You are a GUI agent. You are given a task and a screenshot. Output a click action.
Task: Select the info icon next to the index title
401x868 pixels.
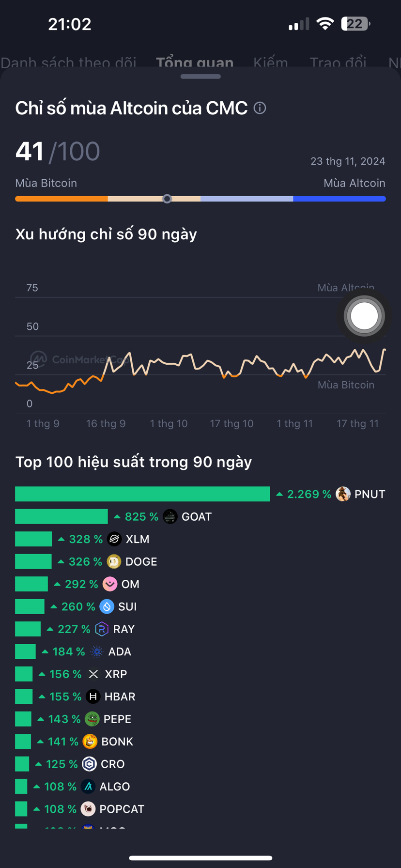(260, 108)
